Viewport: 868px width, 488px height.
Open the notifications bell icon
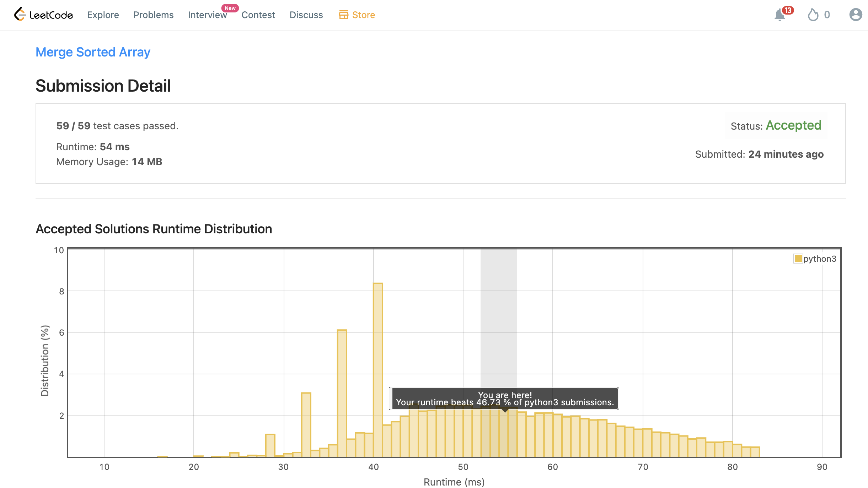click(779, 15)
